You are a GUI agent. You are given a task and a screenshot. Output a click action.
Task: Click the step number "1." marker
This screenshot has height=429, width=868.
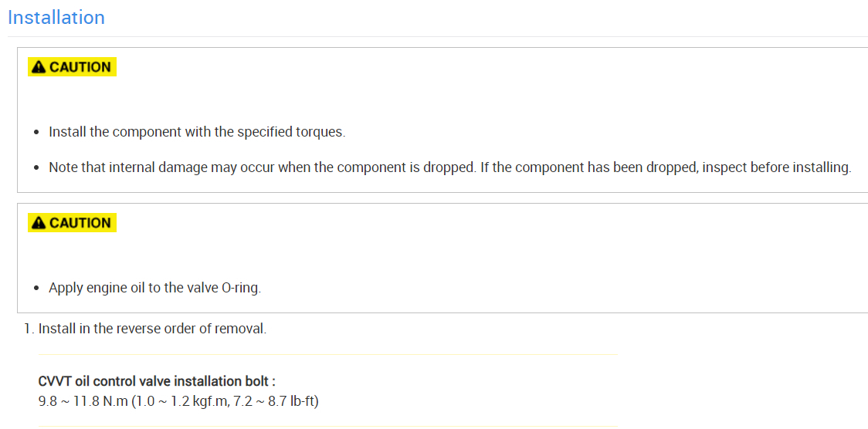click(29, 329)
